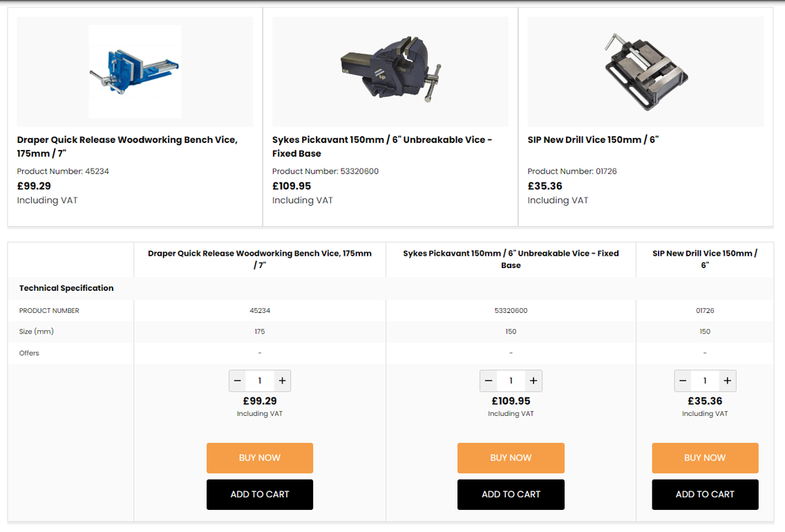Image resolution: width=785 pixels, height=532 pixels.
Task: Open the blue Draper vice product image
Action: [135, 72]
